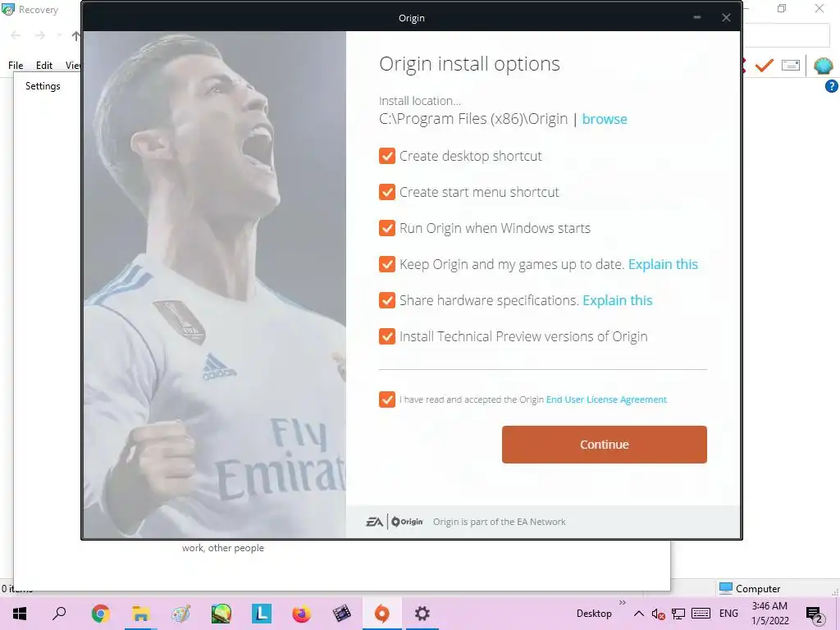Click network icon in system tray
The height and width of the screenshot is (630, 840).
click(678, 614)
